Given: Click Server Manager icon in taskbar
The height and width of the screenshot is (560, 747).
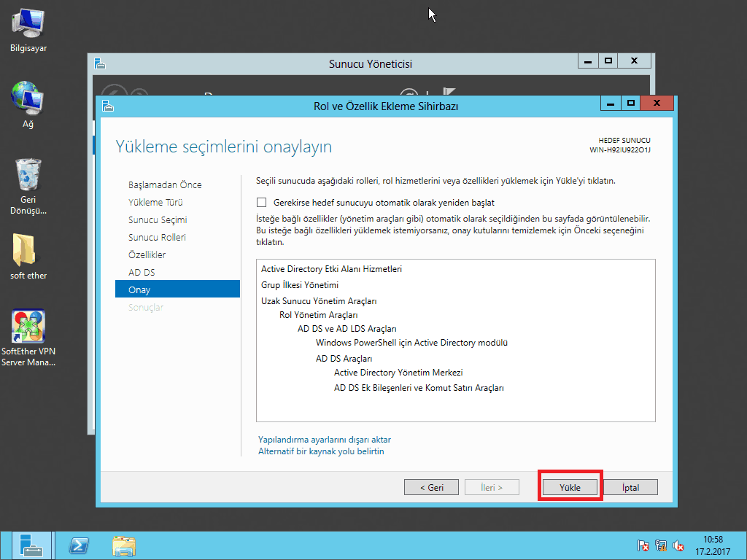Looking at the screenshot, I should coord(31,545).
